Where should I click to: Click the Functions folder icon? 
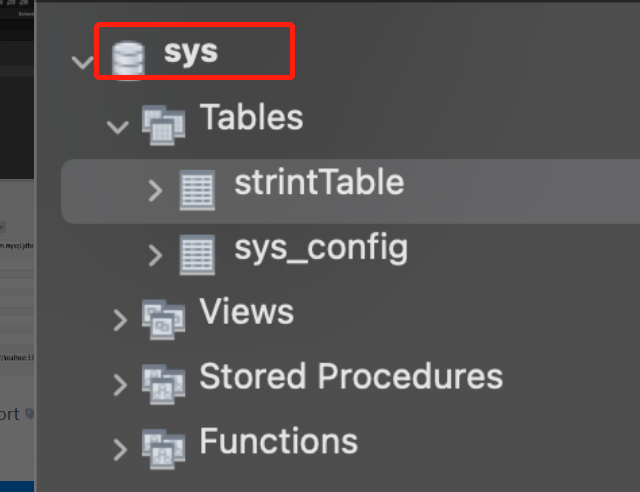(163, 449)
